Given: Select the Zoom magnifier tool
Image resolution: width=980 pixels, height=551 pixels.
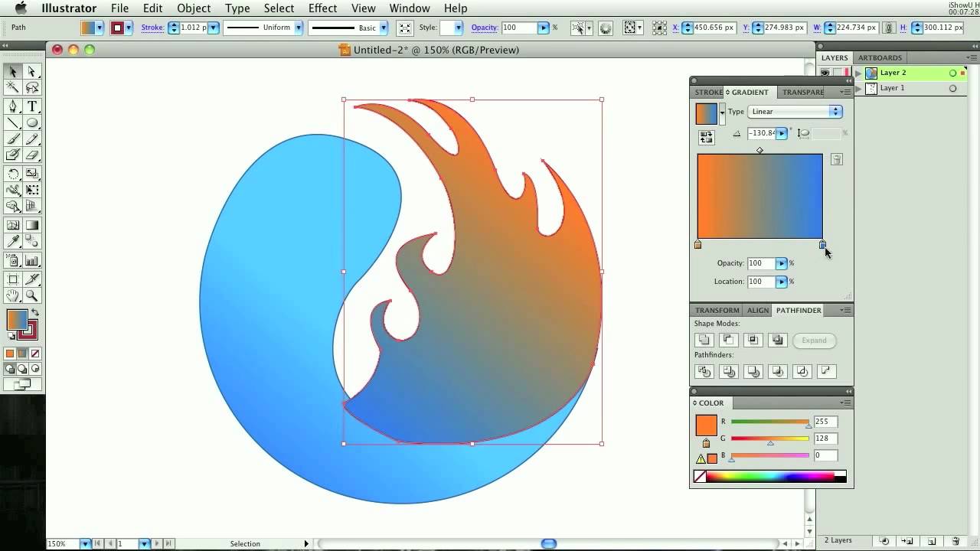Looking at the screenshot, I should (32, 295).
